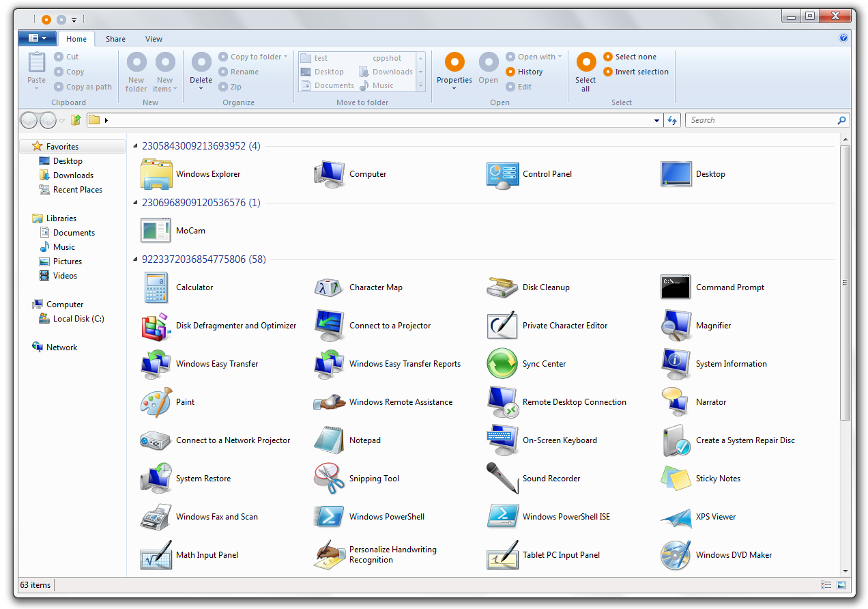
Task: Select the Windows PowerShell icon
Action: tap(330, 517)
